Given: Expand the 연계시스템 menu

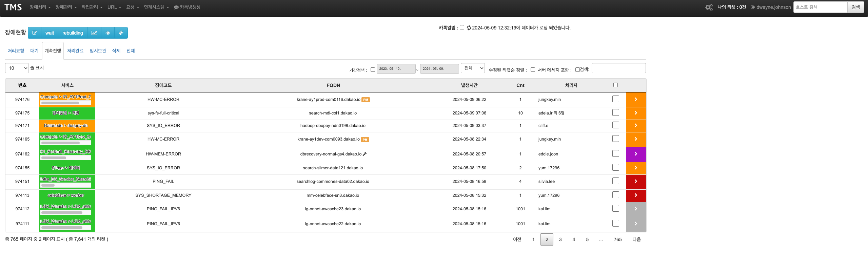Looking at the screenshot, I should 156,7.
